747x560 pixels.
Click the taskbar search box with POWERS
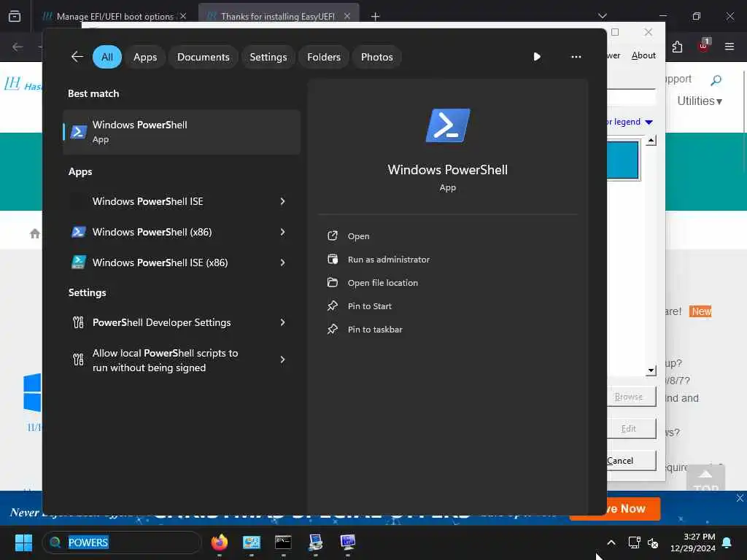[x=122, y=542]
